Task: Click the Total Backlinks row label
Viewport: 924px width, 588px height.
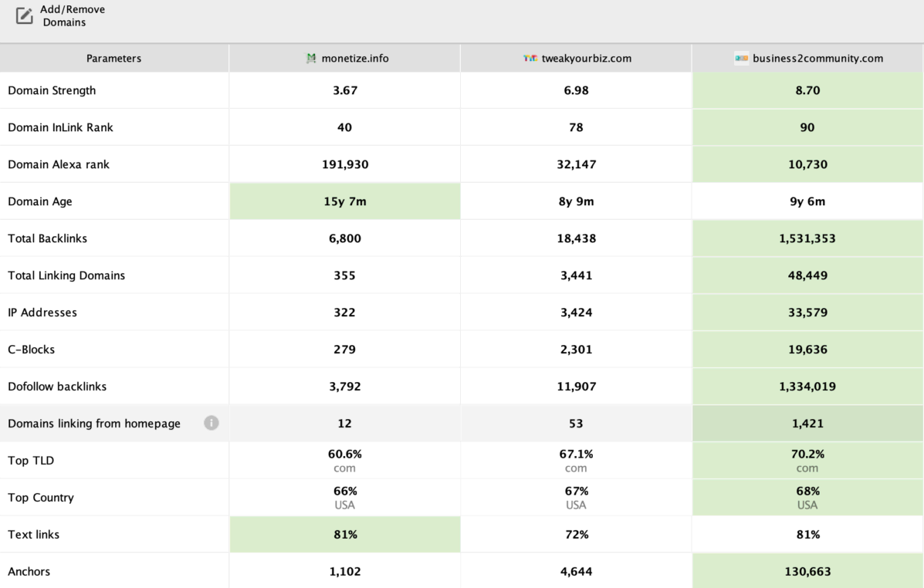Action: 47,238
